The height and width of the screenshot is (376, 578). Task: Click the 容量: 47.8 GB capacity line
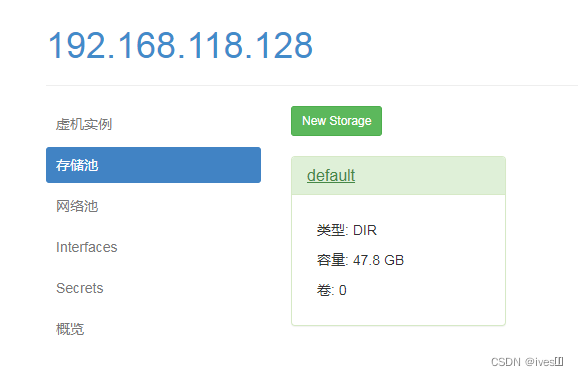tap(360, 260)
